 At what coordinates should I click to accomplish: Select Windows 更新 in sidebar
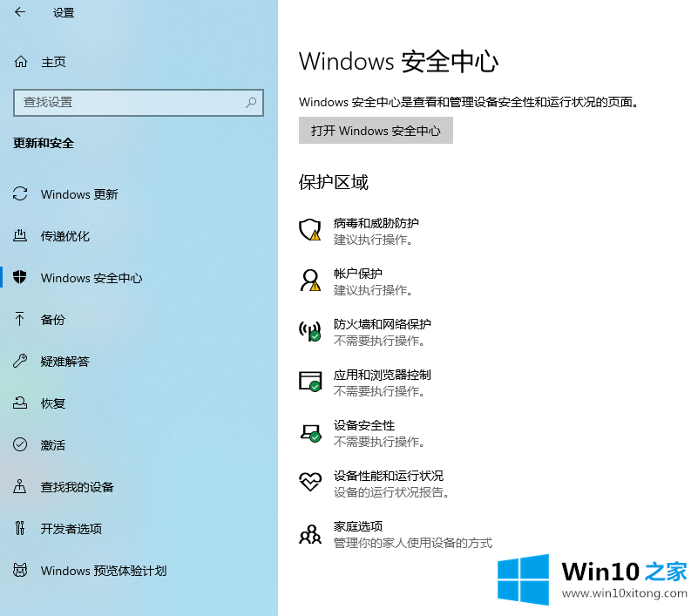(x=79, y=194)
